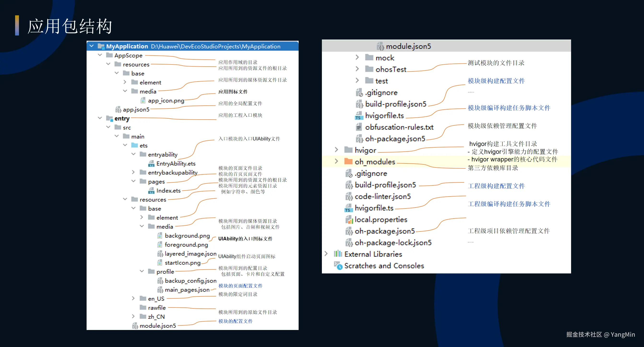This screenshot has width=644, height=347.
Task: Click the app_icon.png image file icon
Action: 143,101
